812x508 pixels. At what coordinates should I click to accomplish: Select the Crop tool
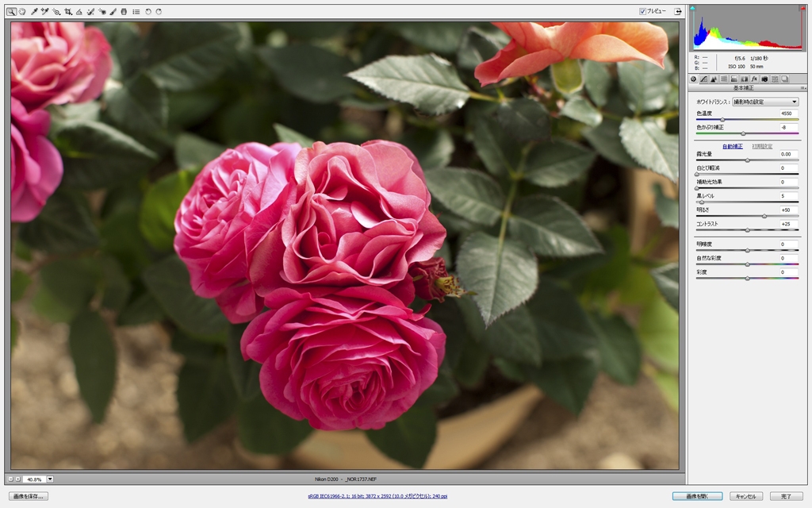coord(68,12)
